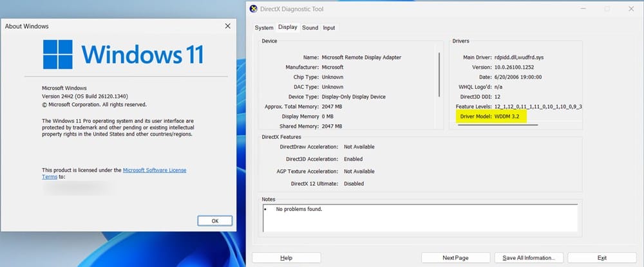Click the Exit button
Screen dimensions: 644x267
coord(602,257)
